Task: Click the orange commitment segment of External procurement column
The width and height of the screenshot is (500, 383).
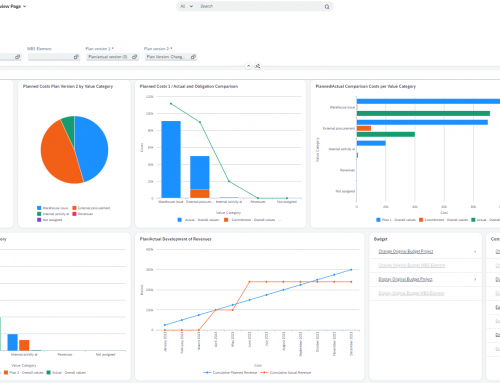Action: pyautogui.click(x=200, y=194)
